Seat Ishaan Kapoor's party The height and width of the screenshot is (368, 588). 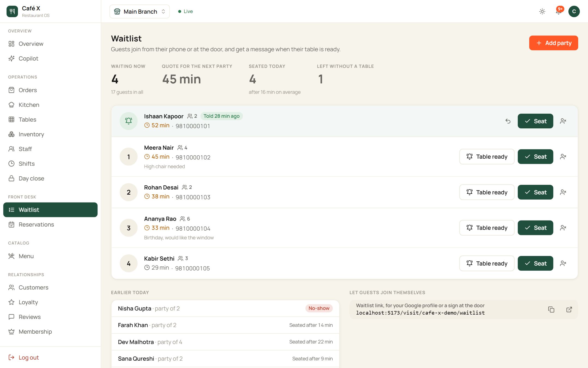click(x=535, y=121)
